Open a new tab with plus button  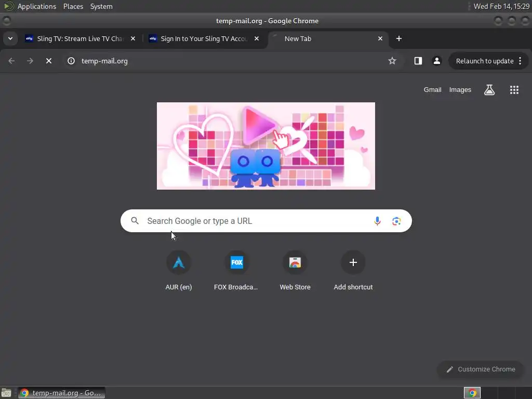[399, 38]
